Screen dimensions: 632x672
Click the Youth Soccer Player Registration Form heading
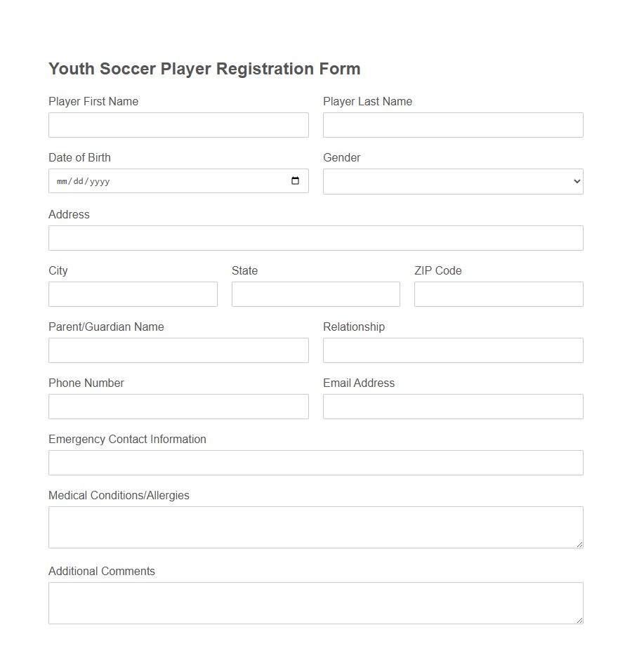204,68
